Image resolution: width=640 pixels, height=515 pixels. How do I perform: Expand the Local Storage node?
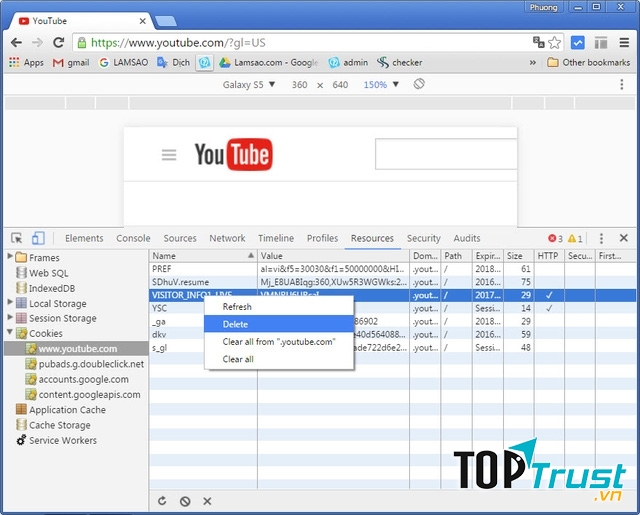point(10,302)
